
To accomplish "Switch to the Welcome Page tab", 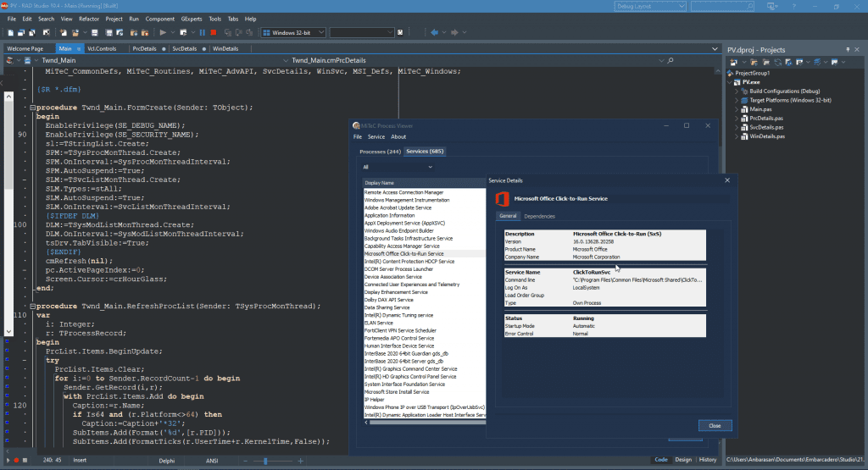I will (25, 48).
